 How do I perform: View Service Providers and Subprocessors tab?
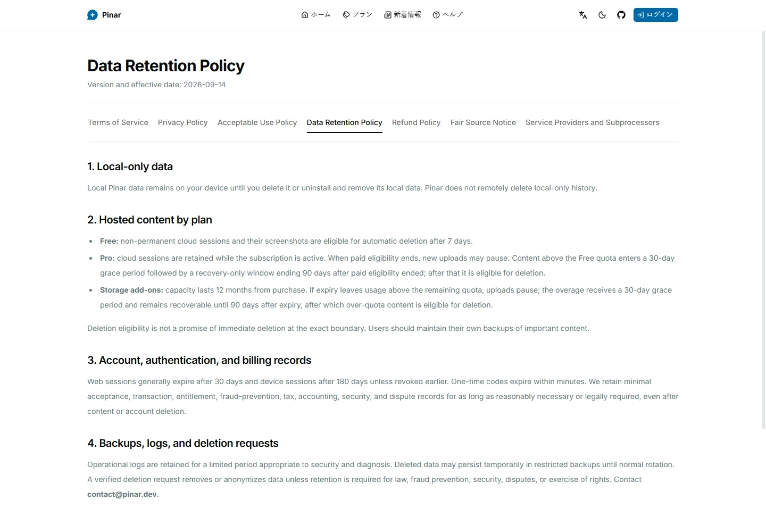(x=593, y=122)
